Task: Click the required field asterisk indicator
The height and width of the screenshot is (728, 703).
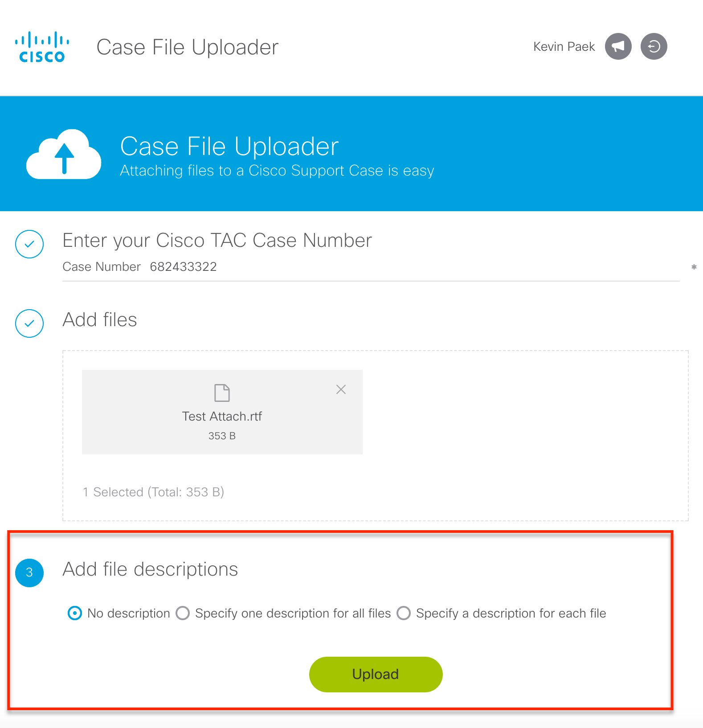Action: point(694,266)
